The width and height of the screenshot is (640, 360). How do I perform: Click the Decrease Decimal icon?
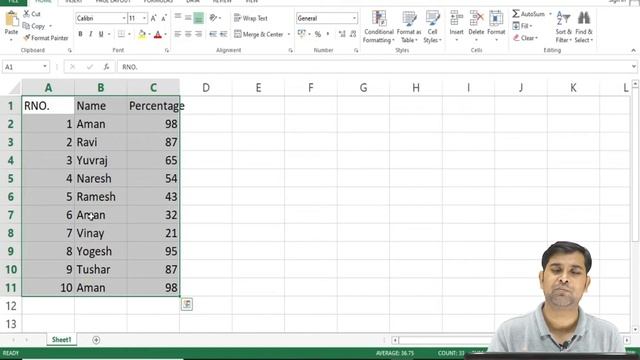[x=353, y=34]
